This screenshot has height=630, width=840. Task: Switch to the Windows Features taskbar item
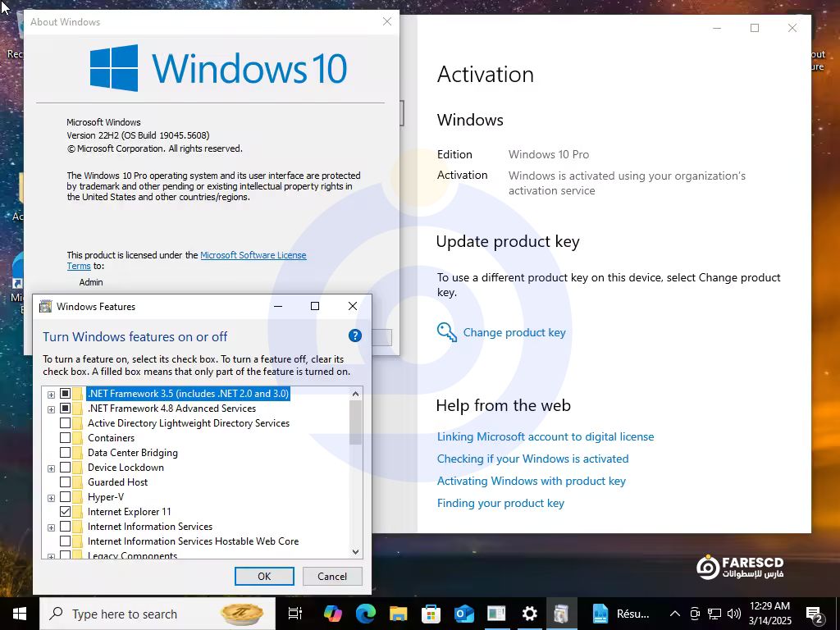561,614
